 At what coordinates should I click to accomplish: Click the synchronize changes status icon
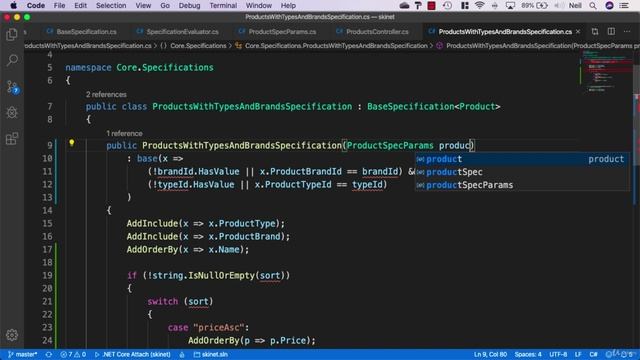click(x=49, y=354)
